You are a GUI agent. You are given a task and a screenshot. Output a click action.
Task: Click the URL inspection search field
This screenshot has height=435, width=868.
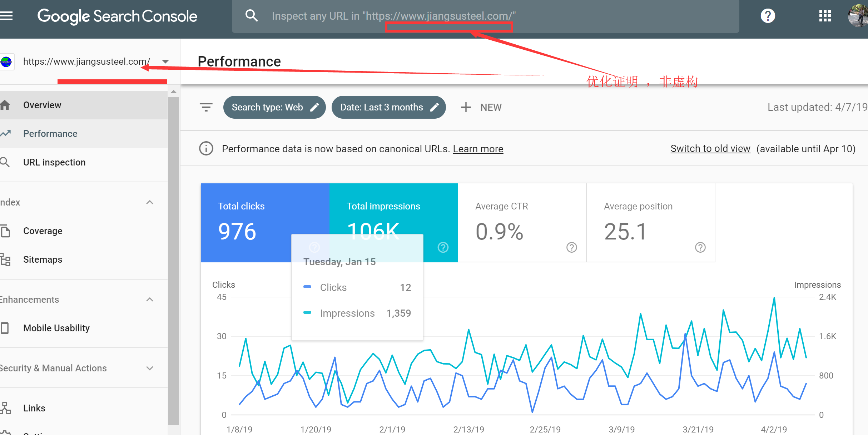[485, 16]
